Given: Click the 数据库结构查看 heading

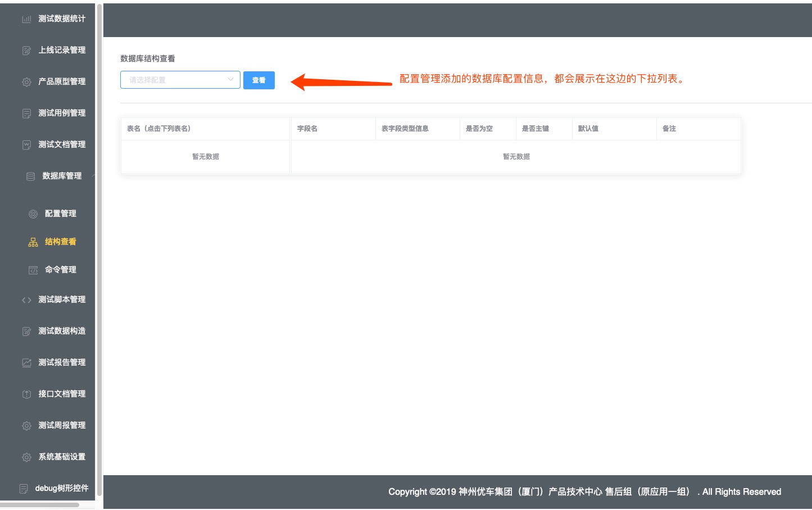Looking at the screenshot, I should pos(148,58).
